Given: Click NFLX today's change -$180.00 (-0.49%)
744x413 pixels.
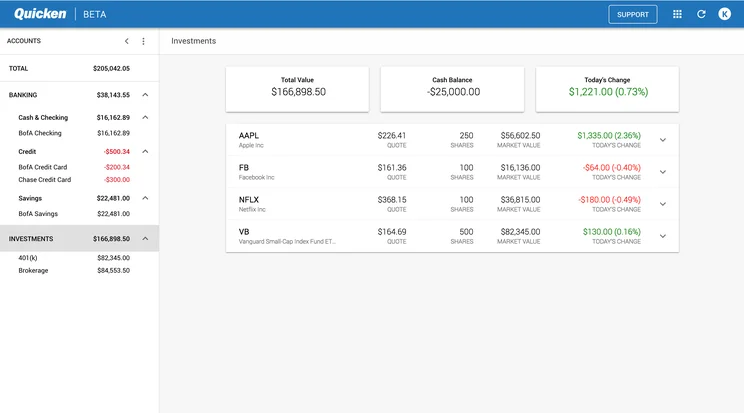Looking at the screenshot, I should click(x=609, y=200).
